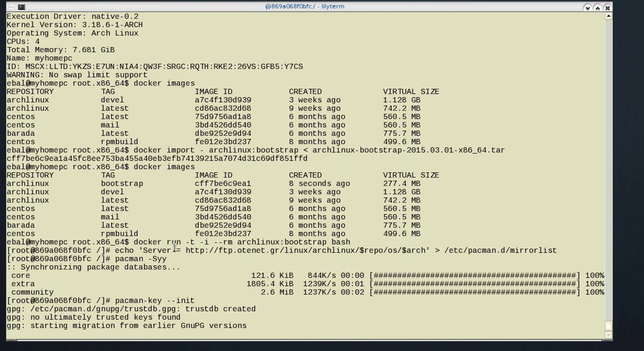The height and width of the screenshot is (351, 644).
Task: Click the '00:02' time on community row
Action: coord(352,292)
